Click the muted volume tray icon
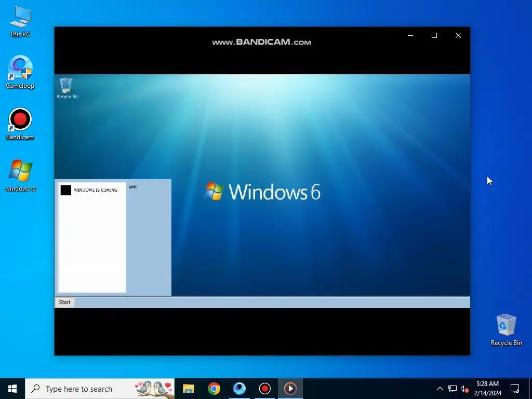Screen dimensions: 532x399 (464, 389)
